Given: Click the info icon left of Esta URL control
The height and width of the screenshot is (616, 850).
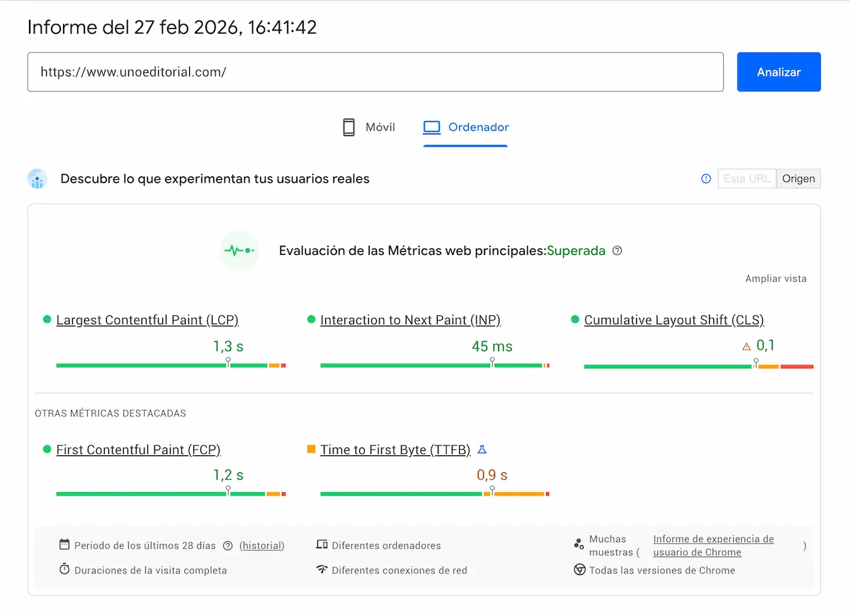Looking at the screenshot, I should click(705, 178).
